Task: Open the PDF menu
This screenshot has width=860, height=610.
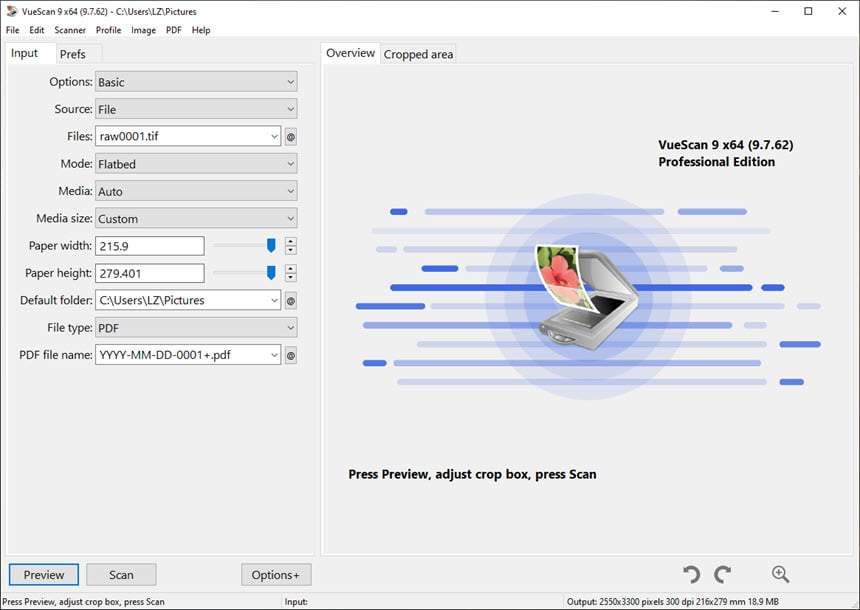Action: pyautogui.click(x=174, y=30)
